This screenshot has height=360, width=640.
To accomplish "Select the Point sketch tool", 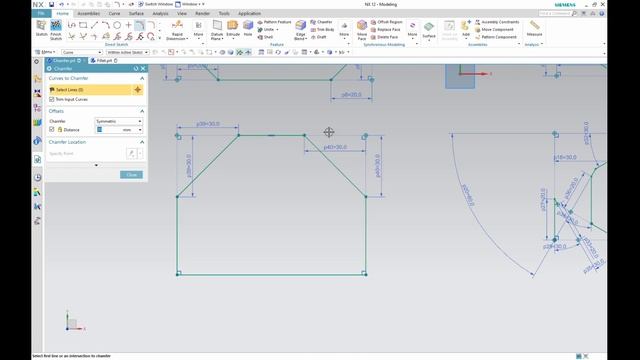I will pyautogui.click(x=129, y=25).
